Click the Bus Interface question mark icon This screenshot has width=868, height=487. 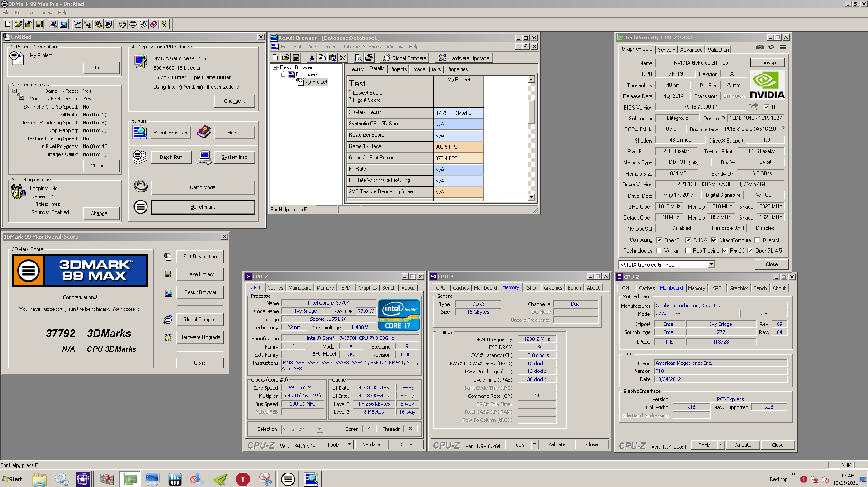[783, 129]
